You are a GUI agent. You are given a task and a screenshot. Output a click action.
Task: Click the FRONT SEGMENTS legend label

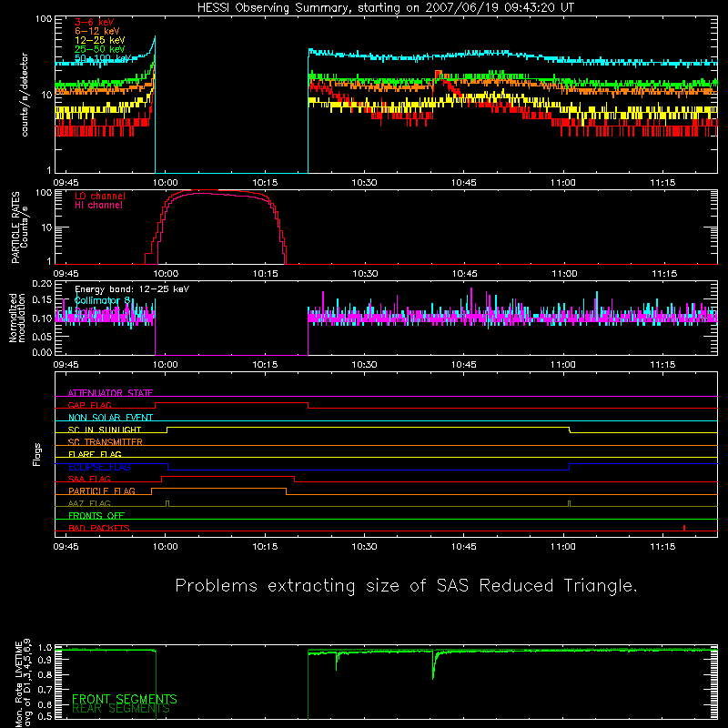(125, 699)
